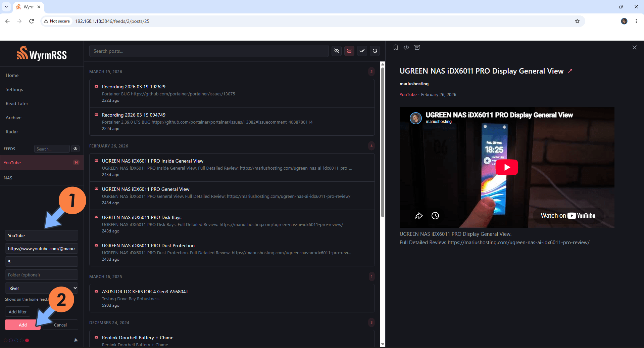Viewport: 644px width, 348px height.
Task: Open Settings from the sidebar
Action: click(x=14, y=89)
